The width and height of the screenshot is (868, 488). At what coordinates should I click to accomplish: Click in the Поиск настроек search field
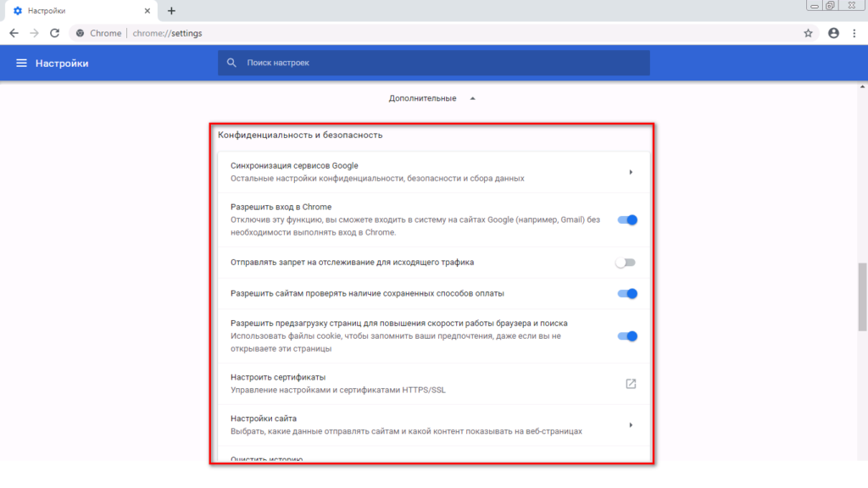pos(434,63)
